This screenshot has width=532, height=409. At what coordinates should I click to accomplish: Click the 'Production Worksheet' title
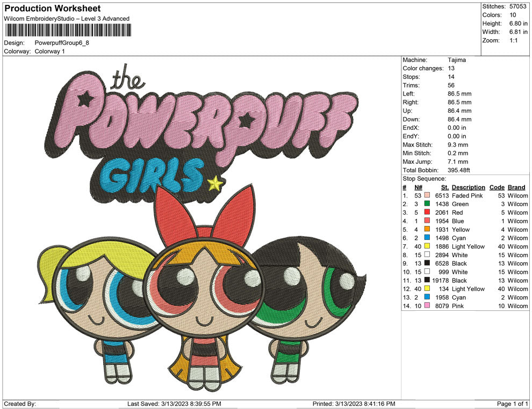coord(53,9)
